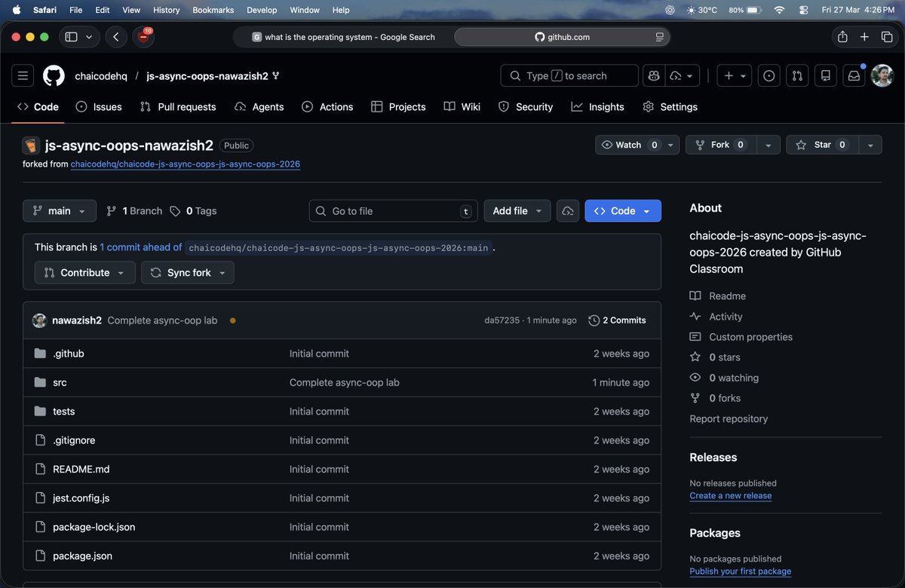Open the Wiki tab
The width and height of the screenshot is (905, 588).
coord(462,107)
